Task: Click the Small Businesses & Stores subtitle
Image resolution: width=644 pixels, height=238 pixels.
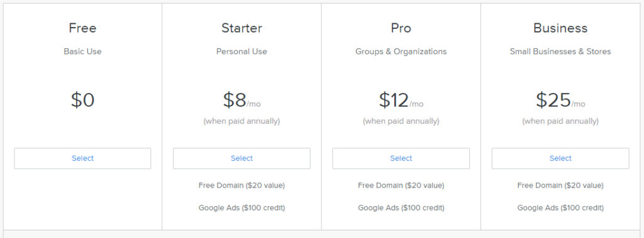Action: 560,51
